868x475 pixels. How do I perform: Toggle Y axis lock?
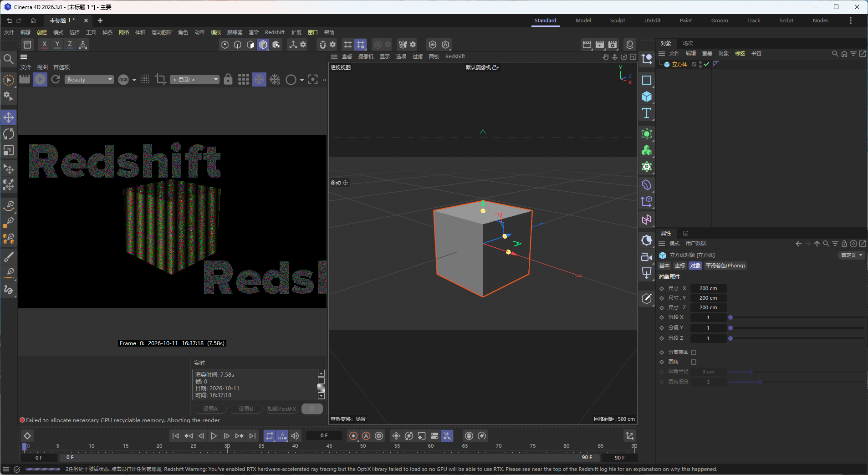tap(57, 45)
